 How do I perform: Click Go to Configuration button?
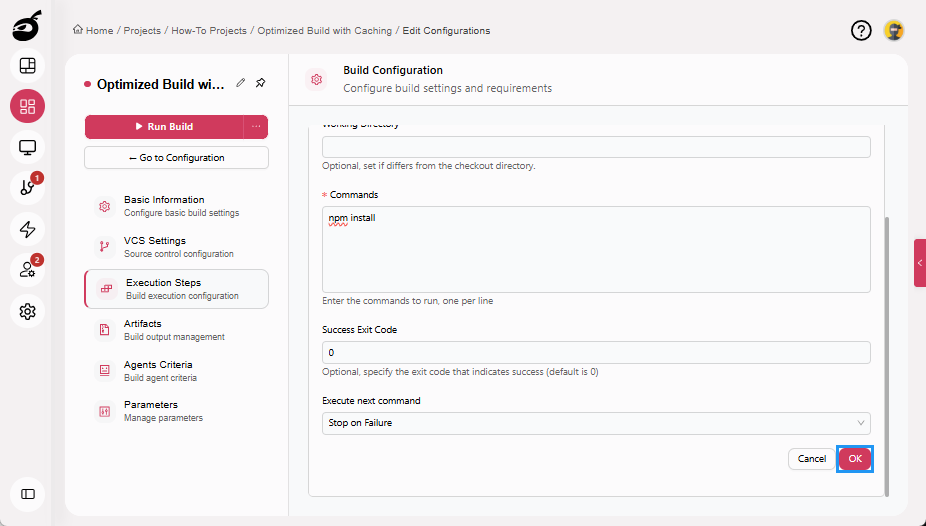pos(176,158)
